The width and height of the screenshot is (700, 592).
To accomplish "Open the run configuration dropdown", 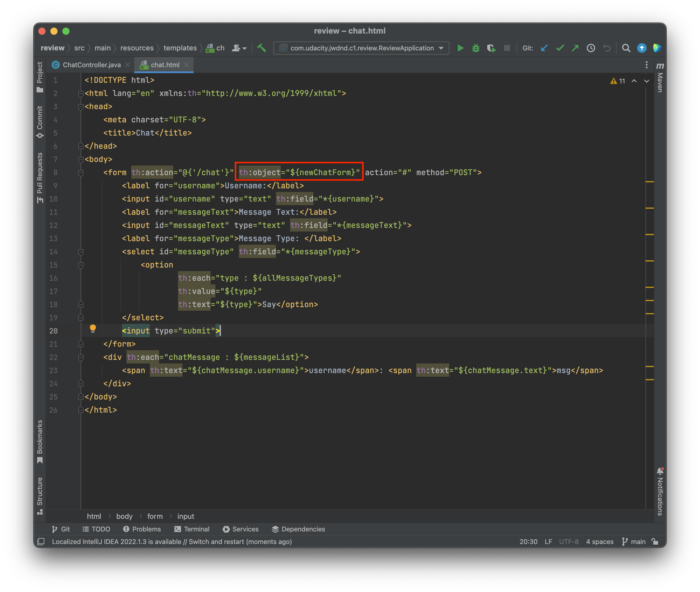I will [361, 48].
